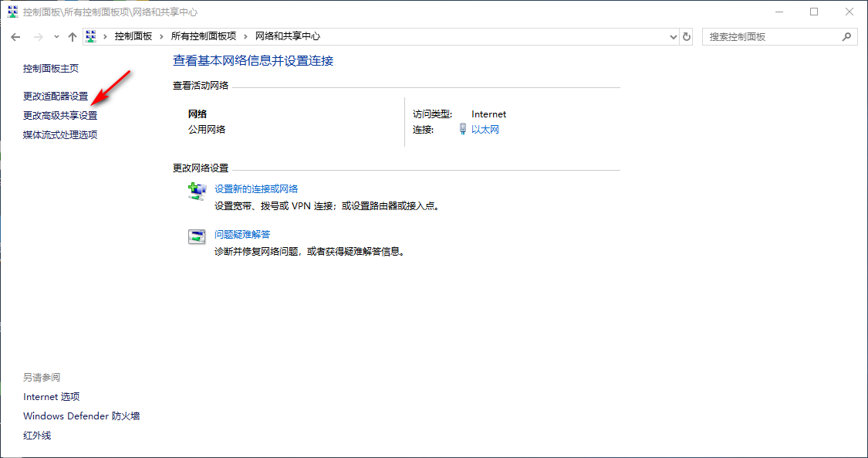Screen dimensions: 868x458
Task: Open Internet 选项 from 另请参阅
Action: tap(51, 396)
